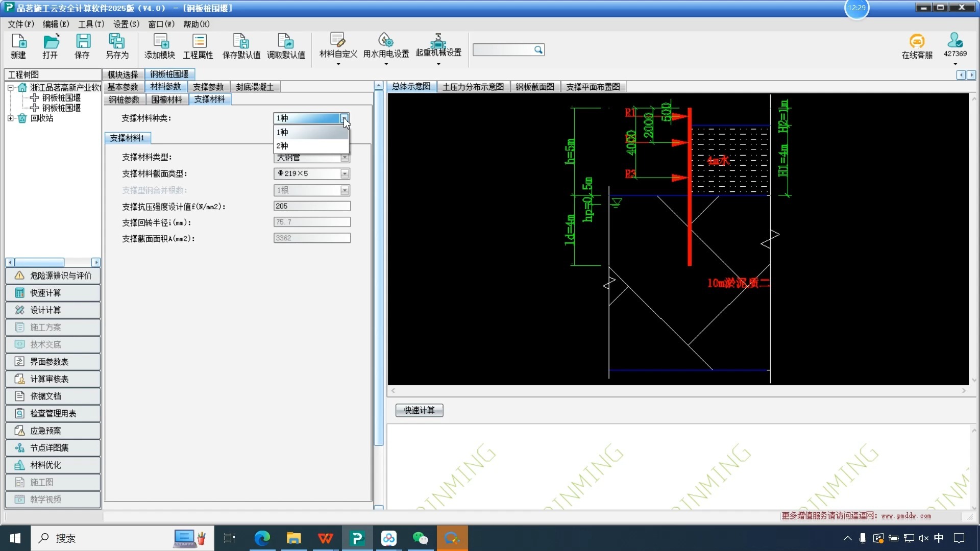This screenshot has width=980, height=551.
Task: Click the 设计计算 sidebar button
Action: pos(53,310)
